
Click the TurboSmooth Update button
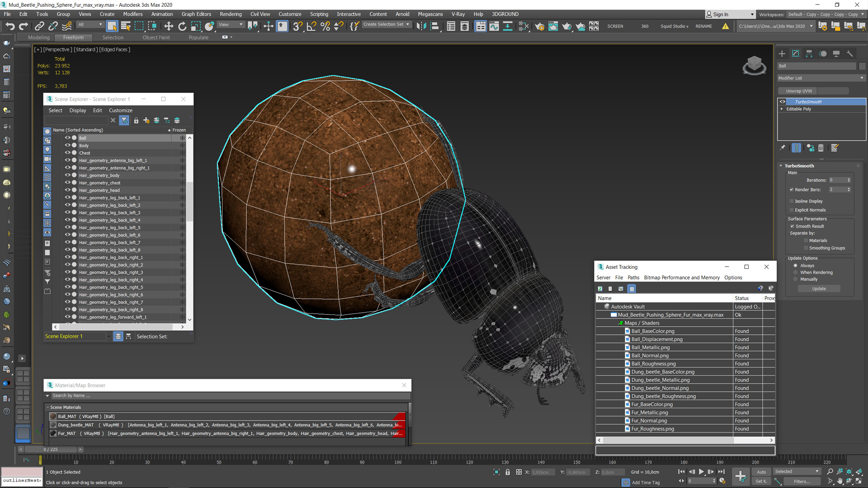819,289
